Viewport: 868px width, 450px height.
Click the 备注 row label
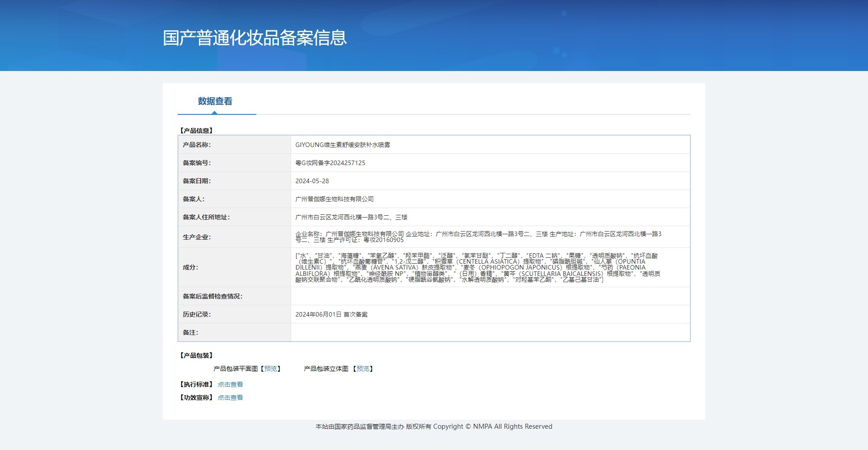tap(190, 332)
